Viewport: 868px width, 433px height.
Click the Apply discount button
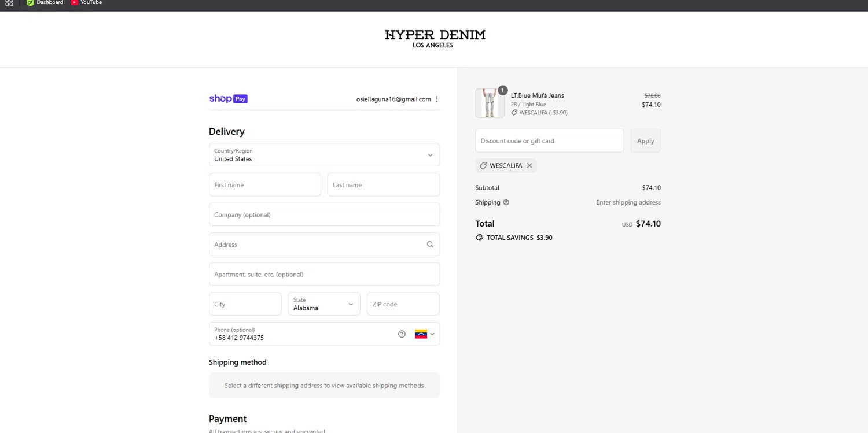645,140
